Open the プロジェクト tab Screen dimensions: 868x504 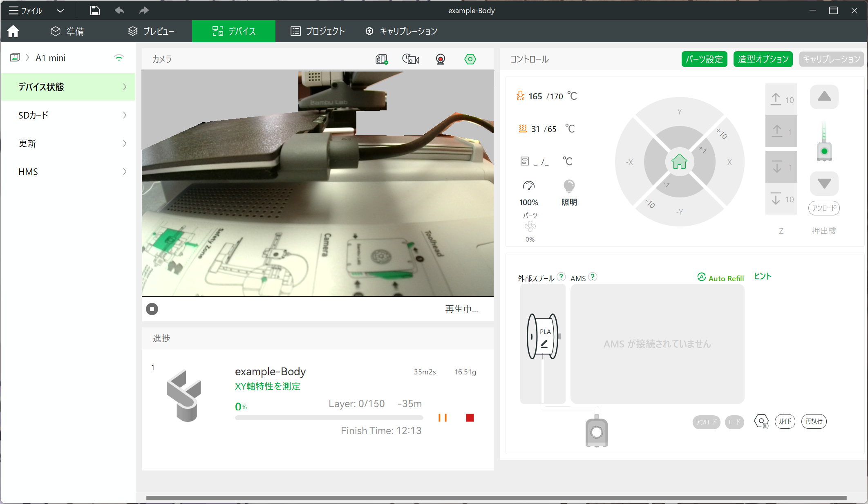tap(318, 31)
